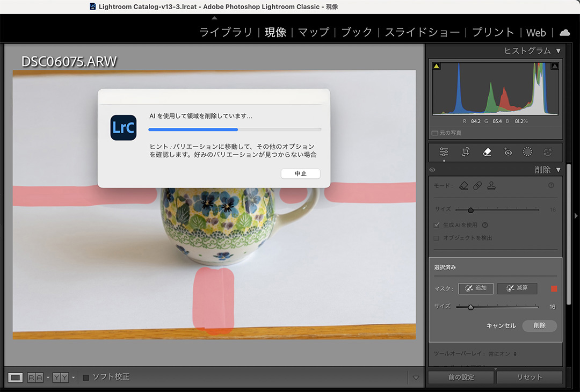Collapse the ヒストグラム panel triangle

coord(558,50)
